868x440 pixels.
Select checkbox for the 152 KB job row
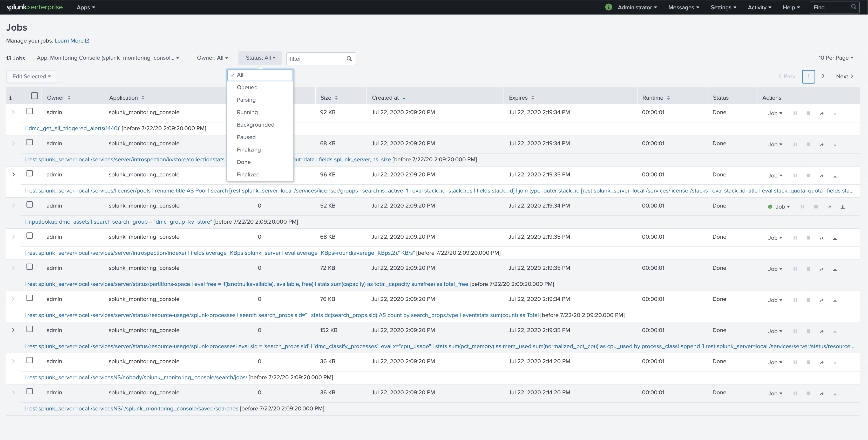[x=30, y=329]
